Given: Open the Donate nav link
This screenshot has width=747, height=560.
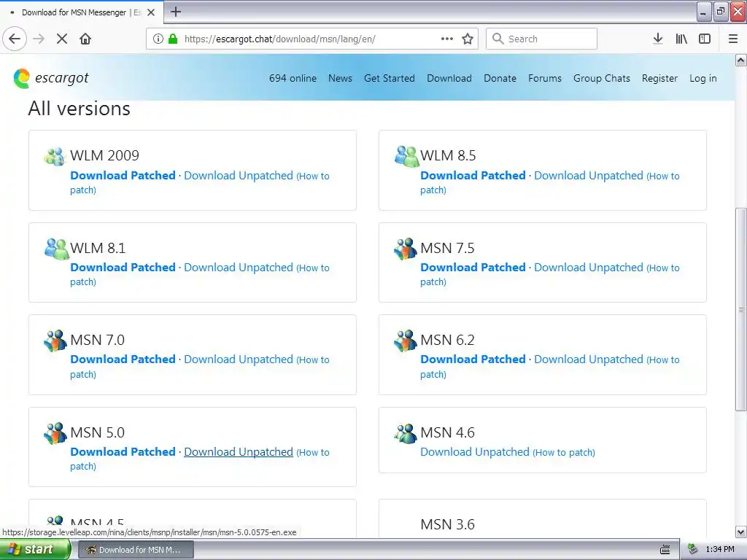Looking at the screenshot, I should [500, 78].
